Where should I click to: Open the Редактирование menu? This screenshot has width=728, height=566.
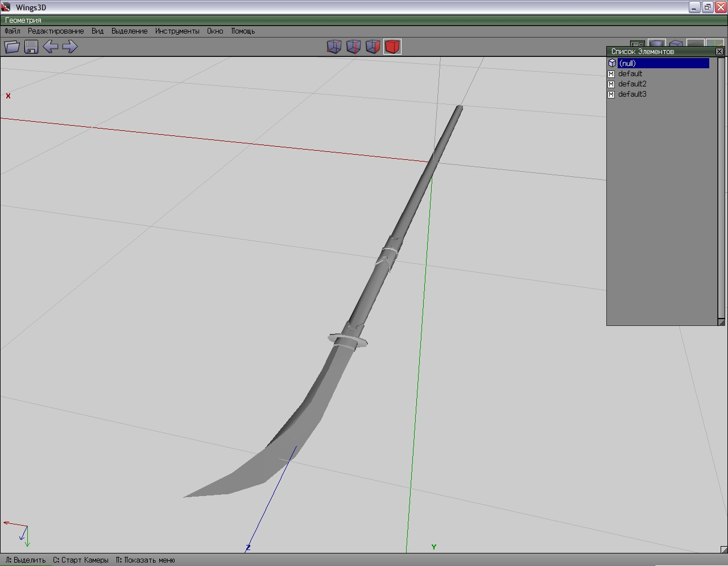click(56, 31)
